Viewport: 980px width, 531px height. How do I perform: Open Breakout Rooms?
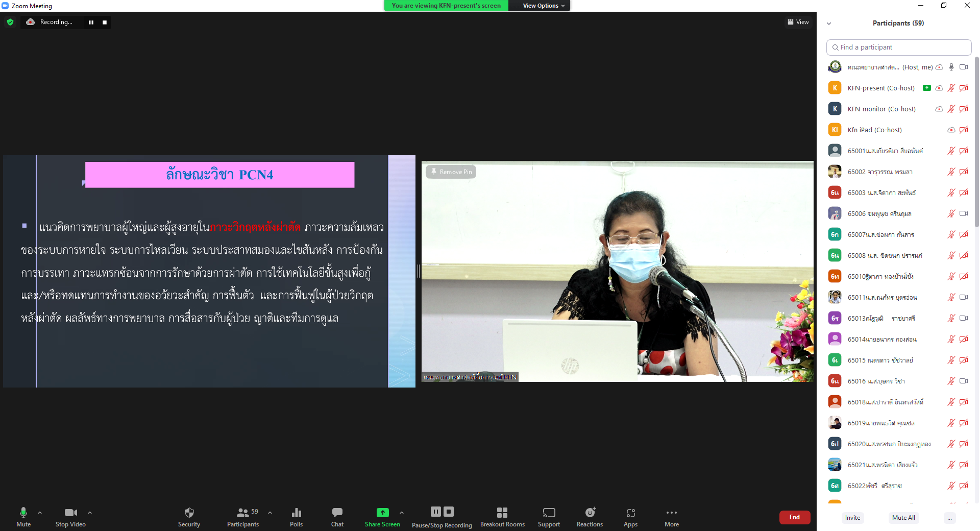[x=502, y=517]
